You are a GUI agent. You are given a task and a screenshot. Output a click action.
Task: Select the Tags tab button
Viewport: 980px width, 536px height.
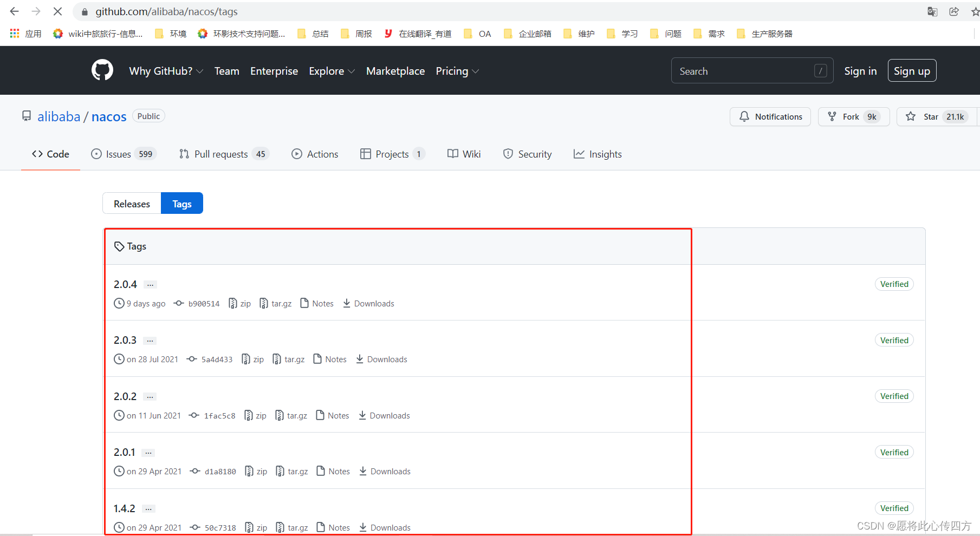(182, 204)
